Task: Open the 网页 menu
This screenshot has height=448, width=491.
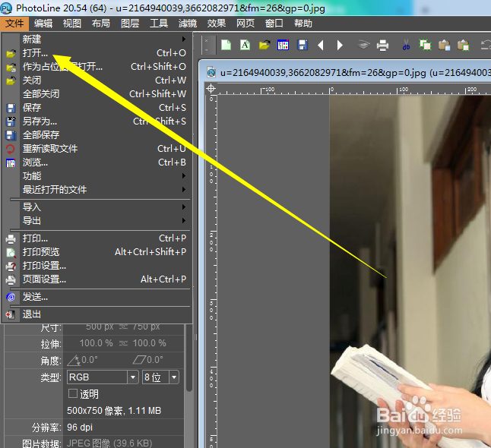Action: (x=245, y=24)
